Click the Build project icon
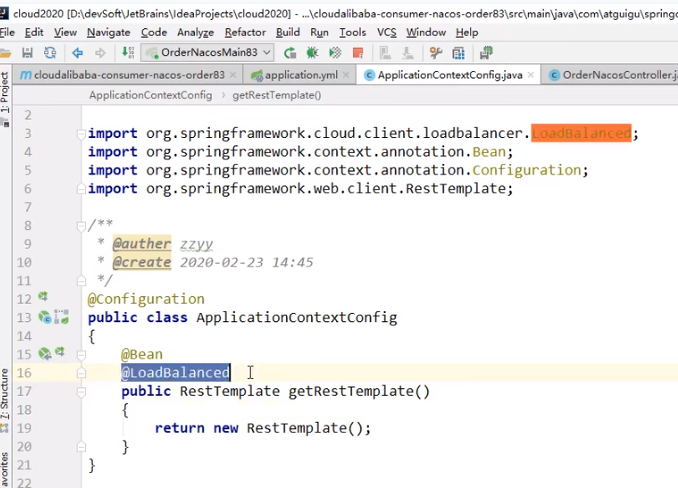The height and width of the screenshot is (488, 678). click(x=128, y=53)
